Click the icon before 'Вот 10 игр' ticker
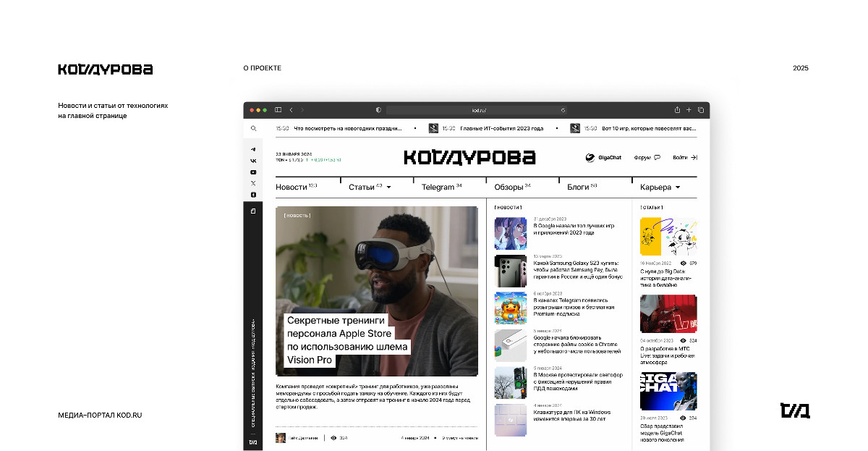The image size is (868, 451). 575,128
